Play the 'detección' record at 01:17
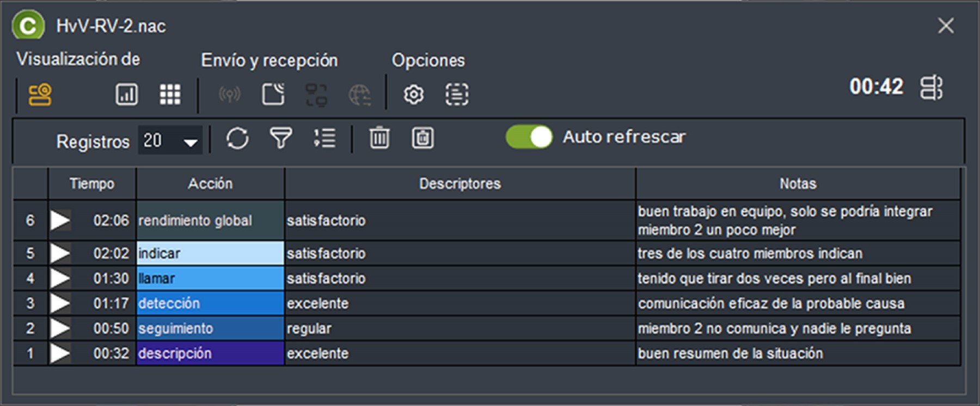Image resolution: width=980 pixels, height=406 pixels. pos(60,304)
